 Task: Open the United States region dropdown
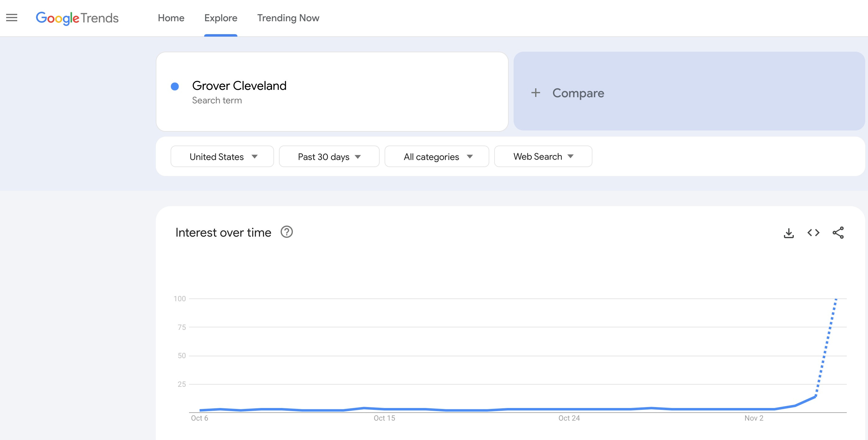click(222, 157)
